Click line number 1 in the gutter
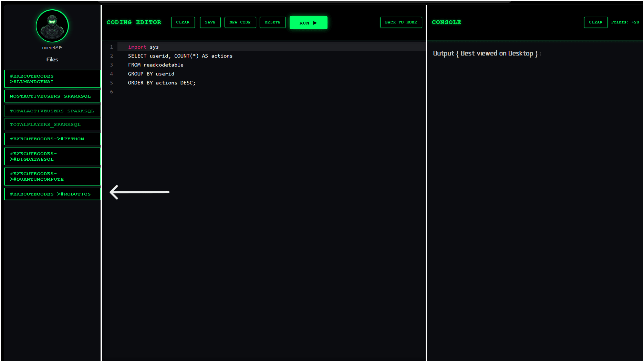644x362 pixels. point(112,47)
